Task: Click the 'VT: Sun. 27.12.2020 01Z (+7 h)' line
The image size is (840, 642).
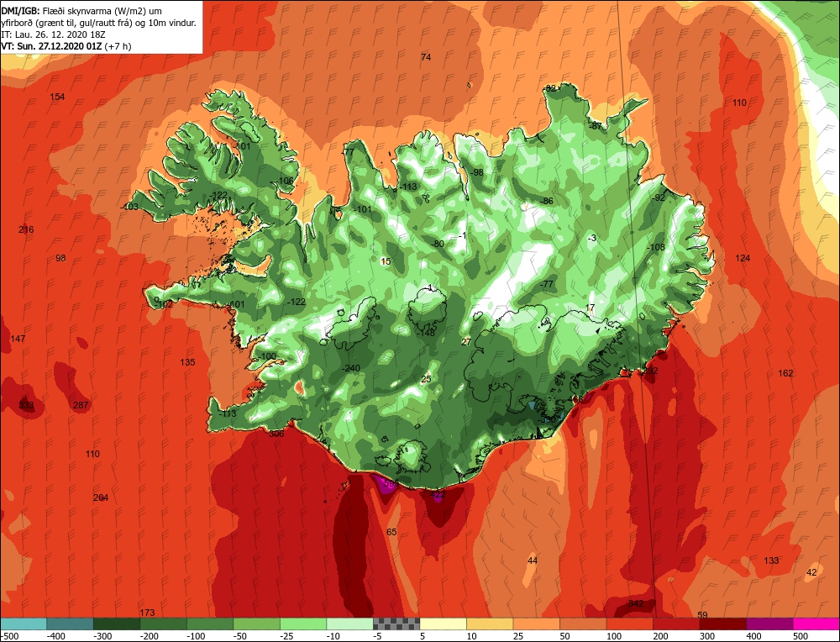Action: 66,46
